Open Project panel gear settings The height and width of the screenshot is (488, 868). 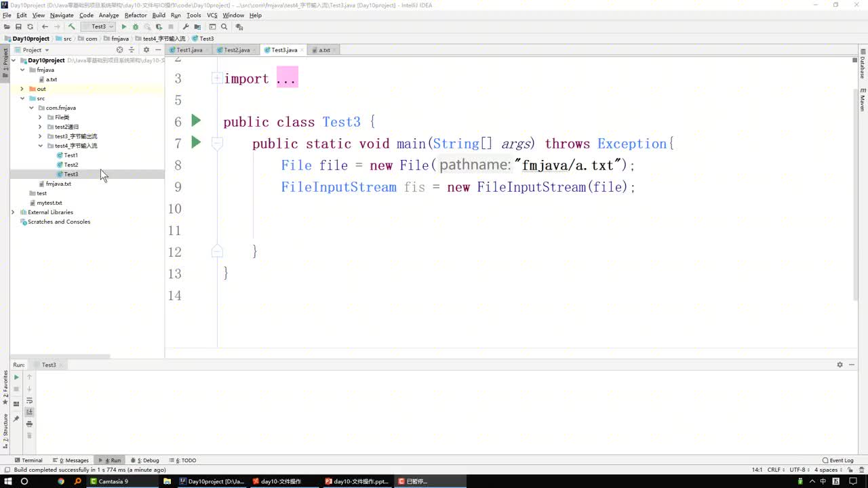(146, 50)
